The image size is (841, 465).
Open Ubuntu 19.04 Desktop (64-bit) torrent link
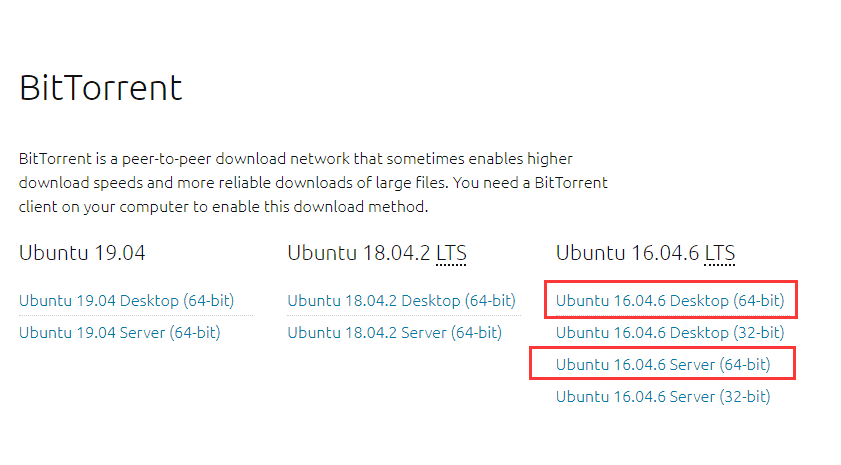tap(127, 300)
